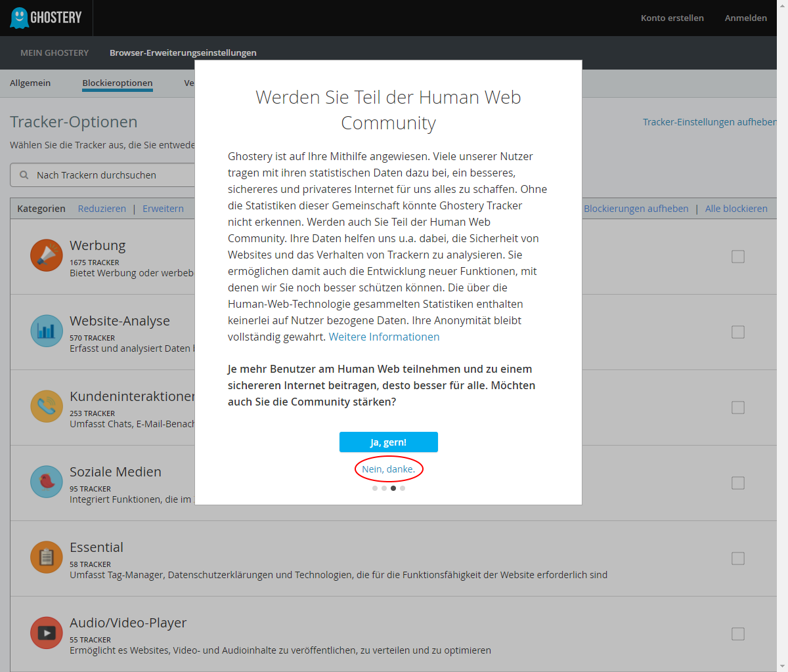Click the dialog heading 'Werden Sie Teil der Human Web Community'
This screenshot has width=788, height=672.
(x=389, y=110)
